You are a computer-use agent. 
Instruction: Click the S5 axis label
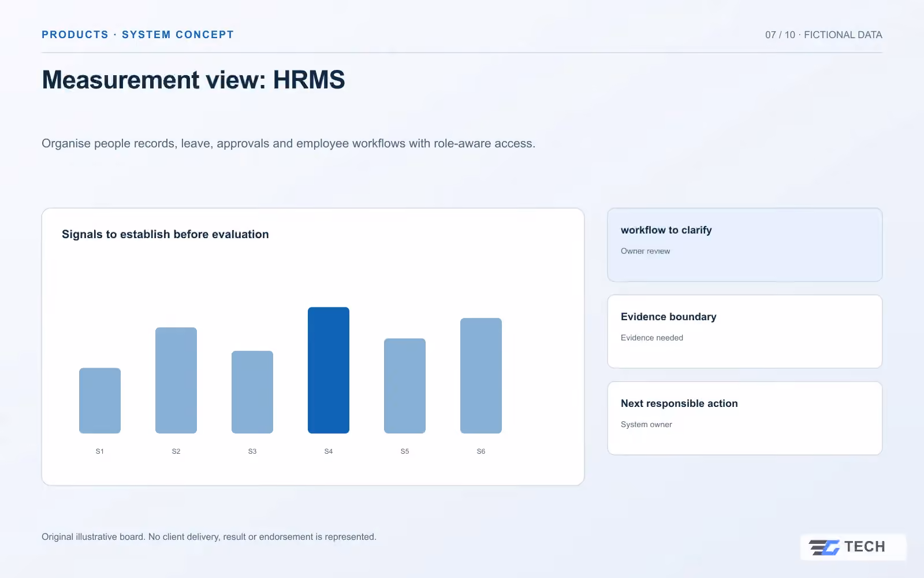click(405, 451)
